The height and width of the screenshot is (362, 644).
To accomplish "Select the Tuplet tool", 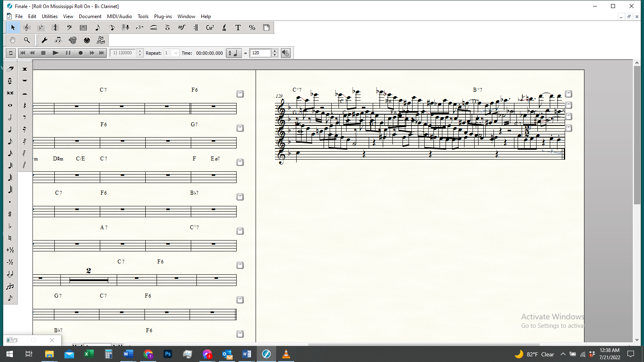I will coord(140,28).
